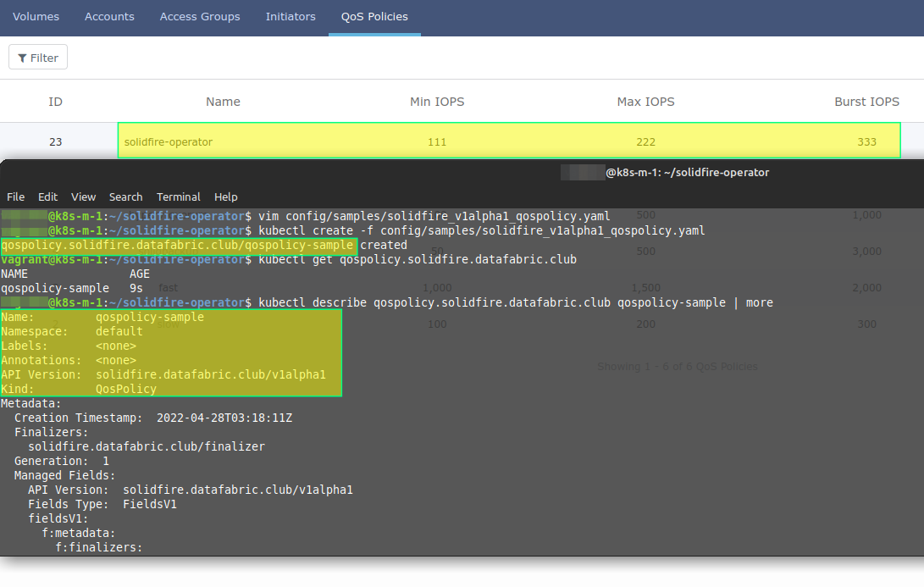Image resolution: width=924 pixels, height=587 pixels.
Task: Click the Kind: QosPolicy line
Action: coord(79,389)
